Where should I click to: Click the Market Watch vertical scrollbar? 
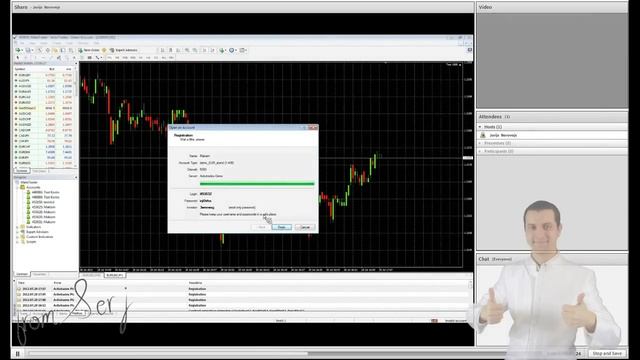coord(76,116)
